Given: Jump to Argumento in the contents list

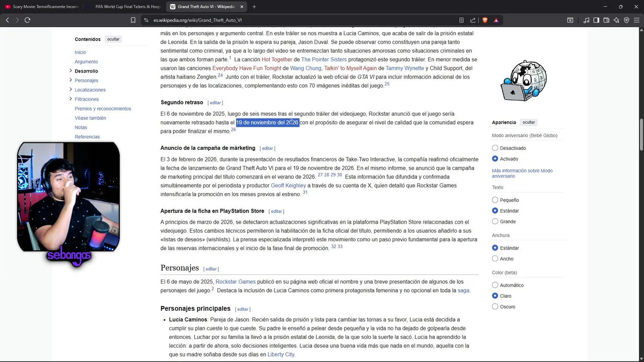Looking at the screenshot, I should tap(86, 62).
